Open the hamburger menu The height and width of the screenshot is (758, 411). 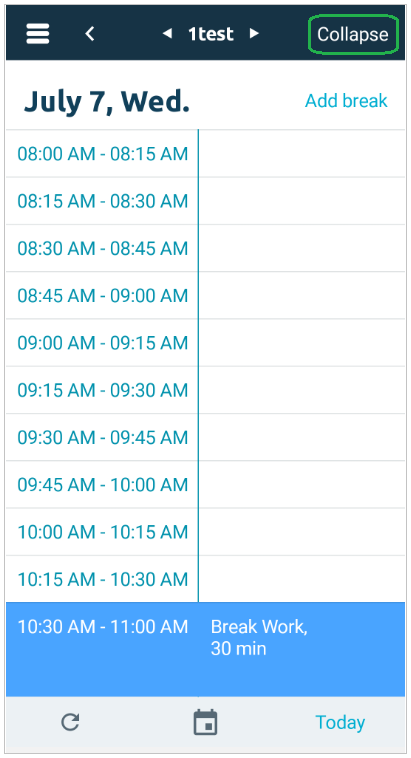pyautogui.click(x=38, y=34)
